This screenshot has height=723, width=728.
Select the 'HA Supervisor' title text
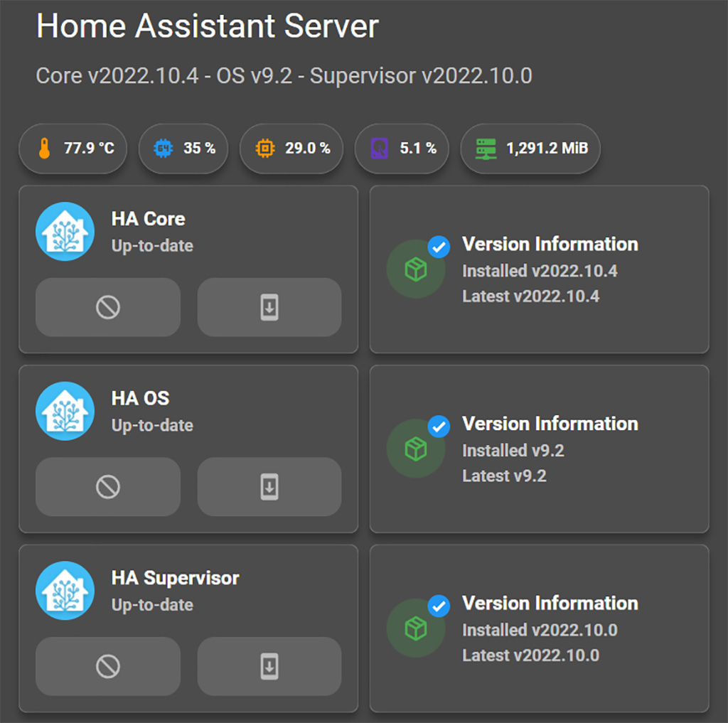coord(175,578)
